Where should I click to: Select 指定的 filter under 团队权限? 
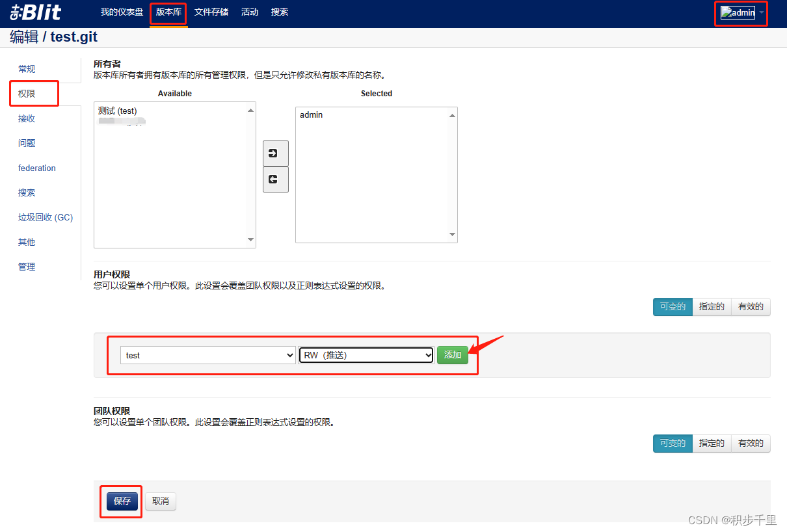click(712, 444)
